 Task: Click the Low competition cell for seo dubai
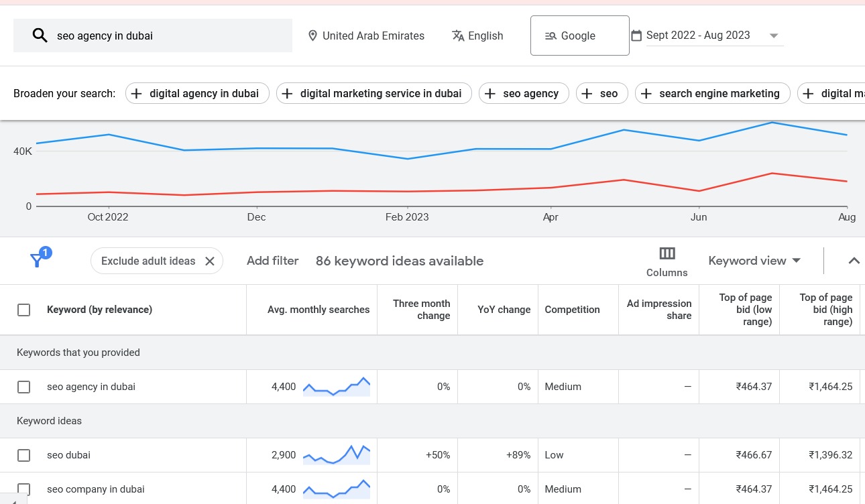click(554, 455)
